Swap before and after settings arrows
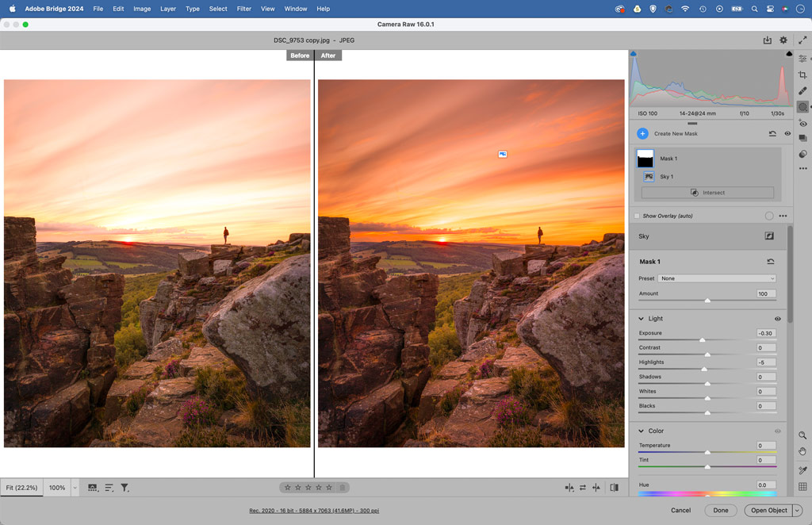 [x=583, y=488]
